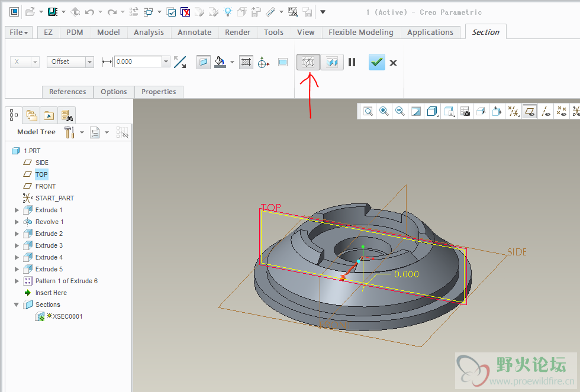Expand Pattern 1 of Extrude 6
This screenshot has width=580, height=392.
[17, 281]
